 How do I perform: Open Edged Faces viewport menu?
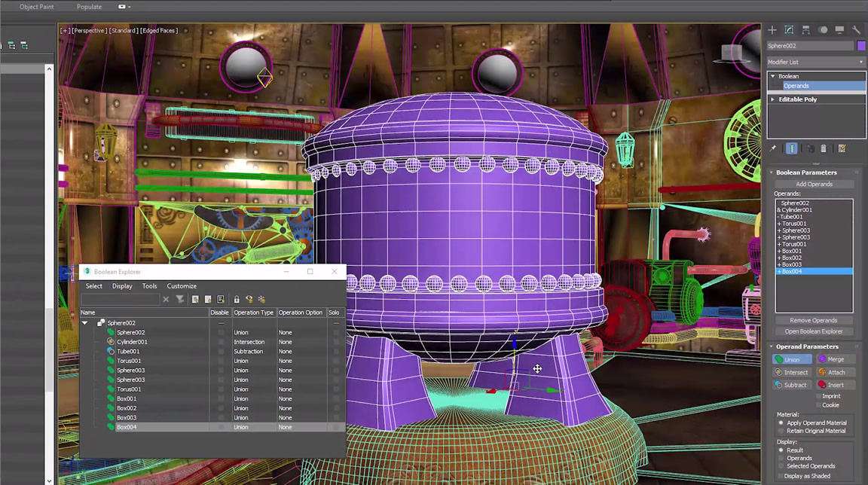(x=159, y=30)
